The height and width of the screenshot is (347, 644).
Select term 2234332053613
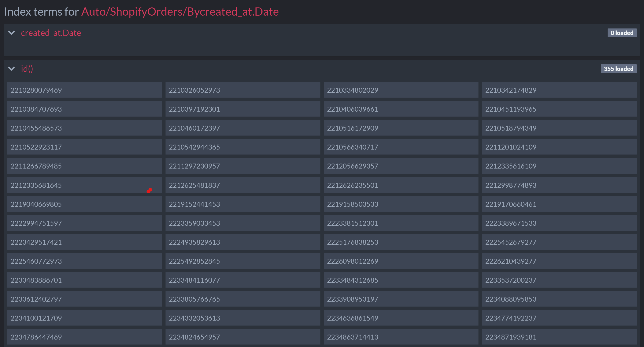tap(243, 318)
